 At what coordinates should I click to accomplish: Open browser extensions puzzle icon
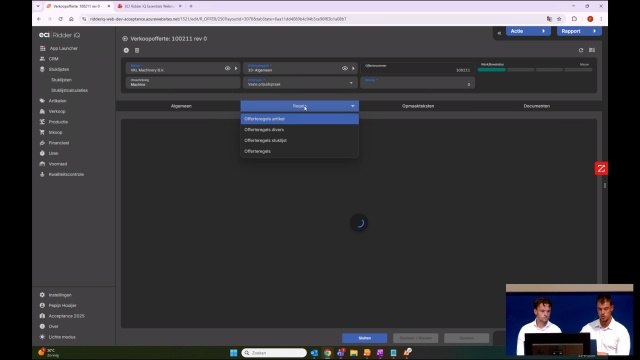coord(574,19)
